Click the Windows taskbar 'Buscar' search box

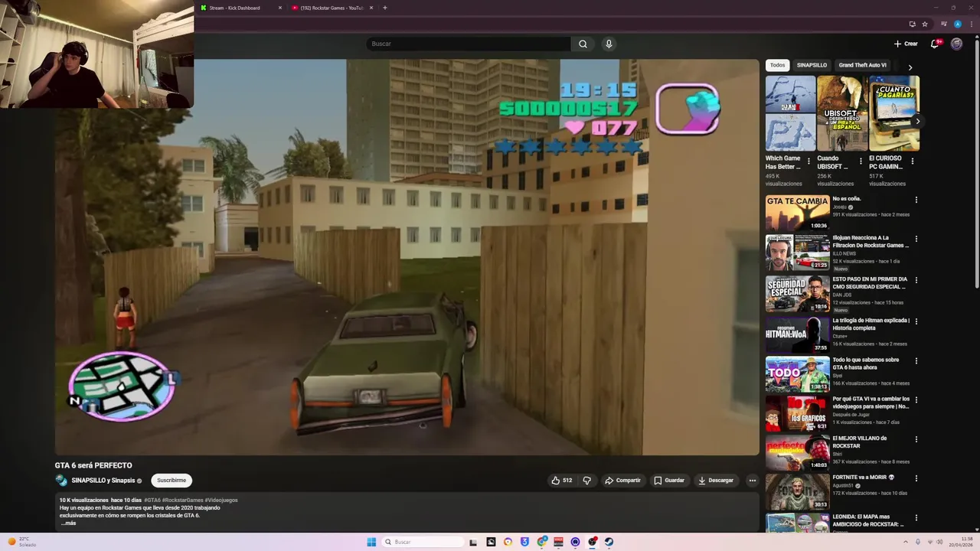(x=423, y=542)
